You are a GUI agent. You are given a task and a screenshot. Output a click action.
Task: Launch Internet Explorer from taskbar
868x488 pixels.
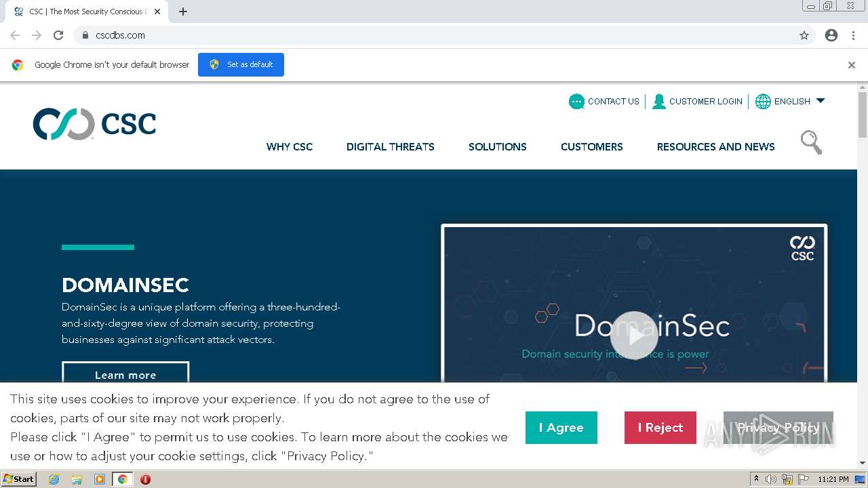(54, 479)
